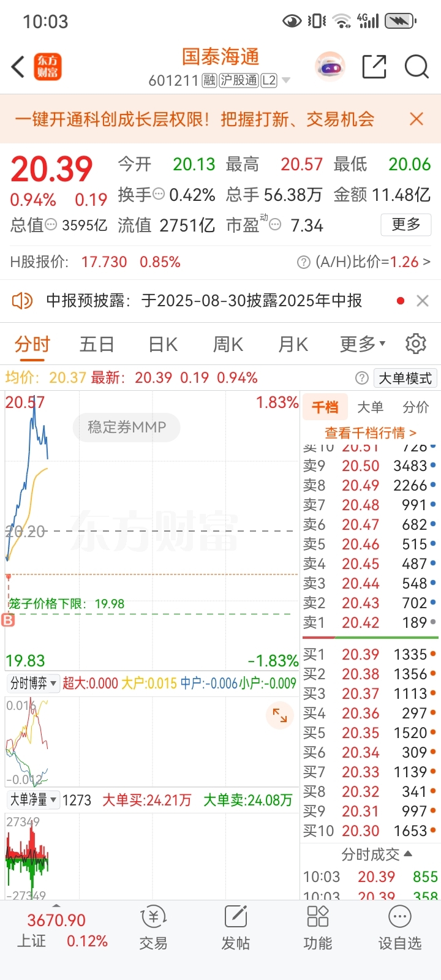Select the 千档 order book tab
The image size is (441, 980).
click(x=325, y=407)
